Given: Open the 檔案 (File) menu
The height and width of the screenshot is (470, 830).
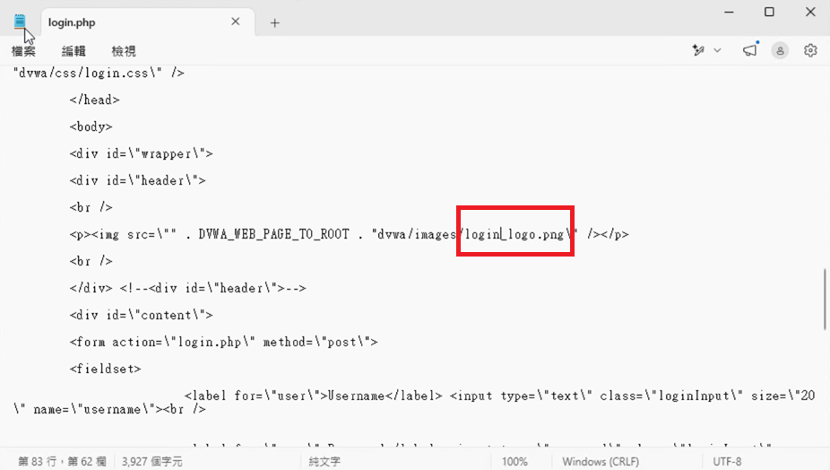Looking at the screenshot, I should pos(23,51).
